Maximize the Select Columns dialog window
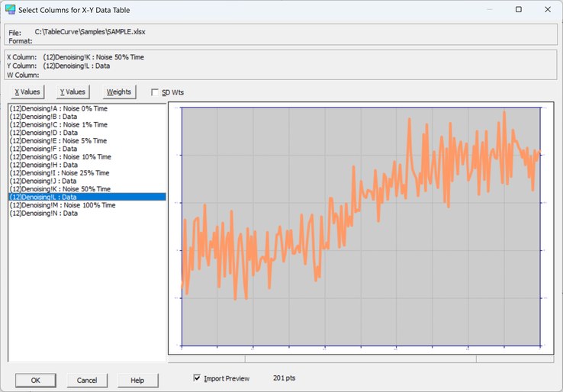The width and height of the screenshot is (563, 392). pyautogui.click(x=519, y=9)
